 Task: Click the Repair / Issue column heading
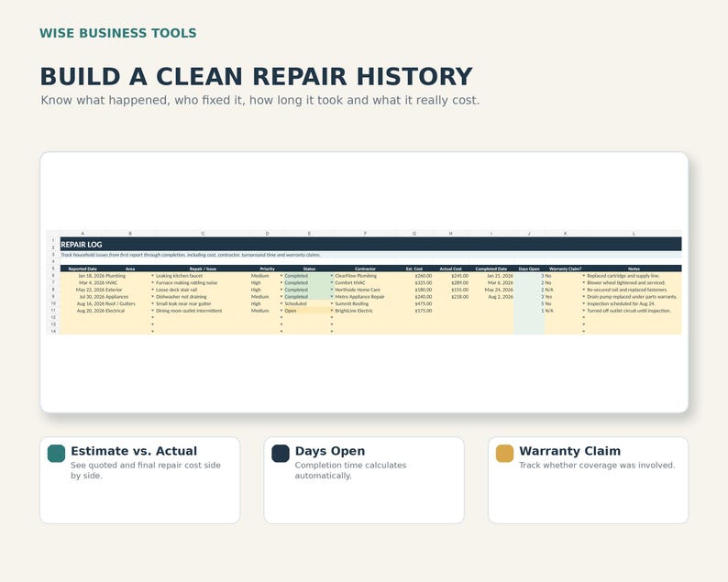[x=203, y=269]
